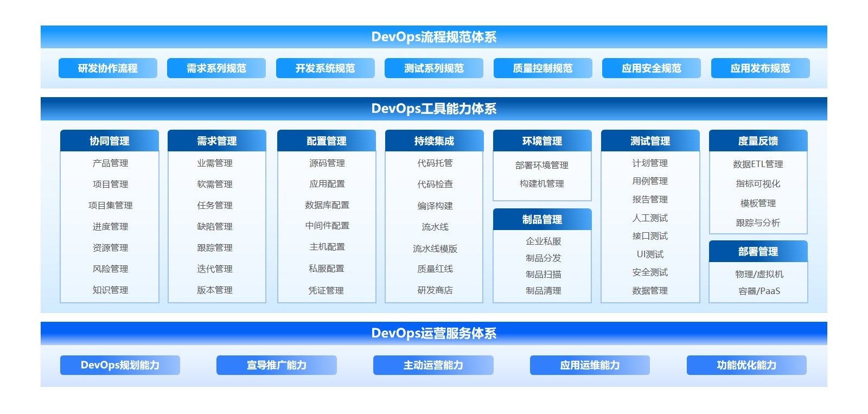The width and height of the screenshot is (868, 414).
Task: Click the 协同管理 column header
Action: (110, 141)
